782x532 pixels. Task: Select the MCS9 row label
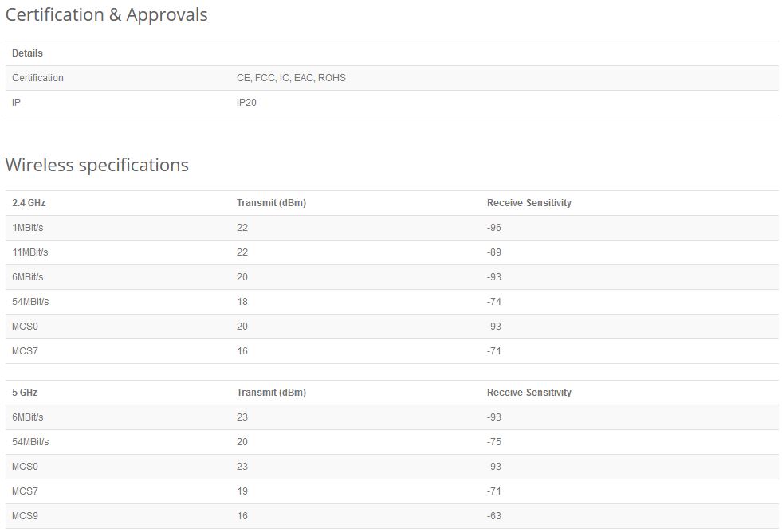click(x=25, y=516)
